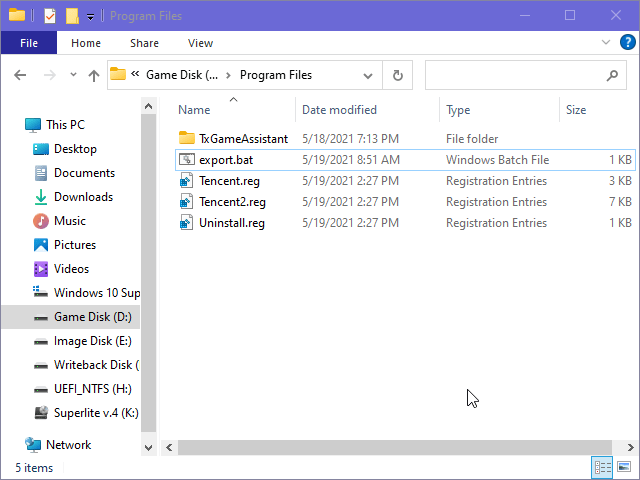
Task: Open Music in the navigation pane
Action: point(60,221)
